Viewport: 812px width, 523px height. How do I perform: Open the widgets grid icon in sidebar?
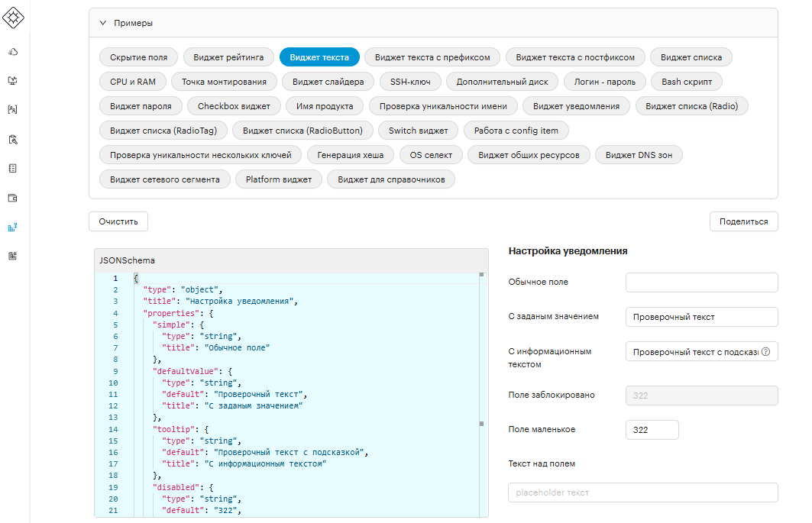point(13,256)
